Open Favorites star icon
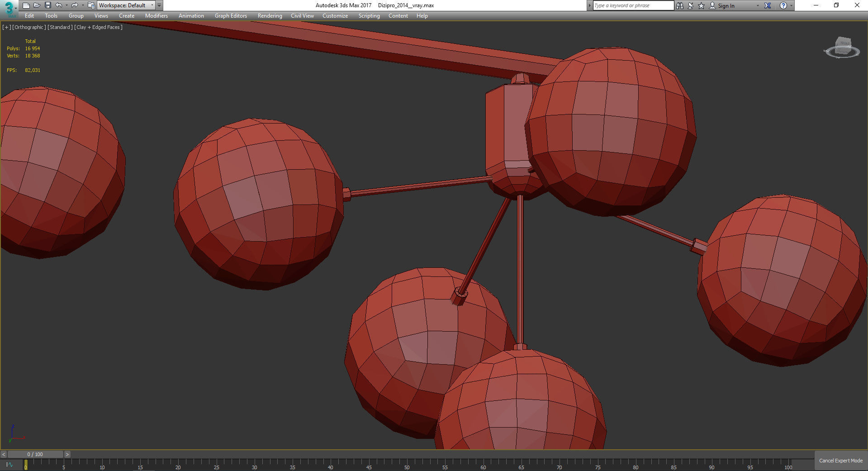This screenshot has height=471, width=868. pos(701,5)
